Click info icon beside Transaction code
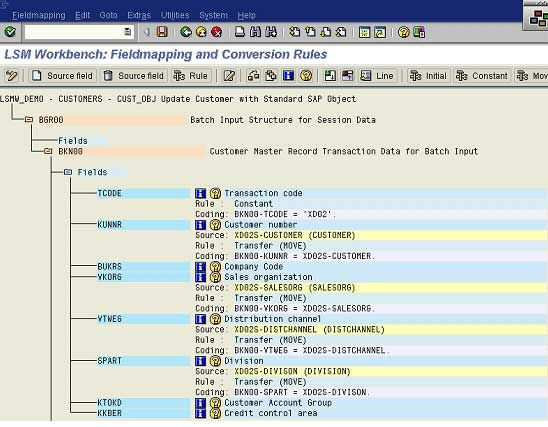 [x=200, y=193]
